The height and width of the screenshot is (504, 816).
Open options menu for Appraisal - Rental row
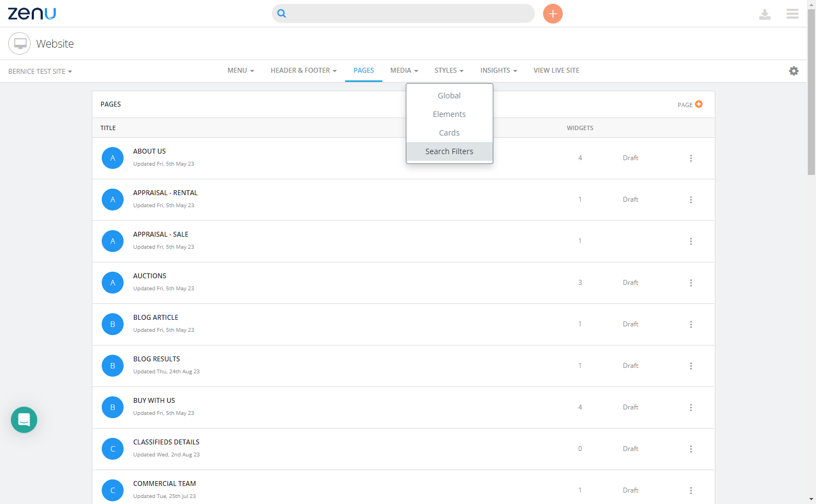point(691,200)
